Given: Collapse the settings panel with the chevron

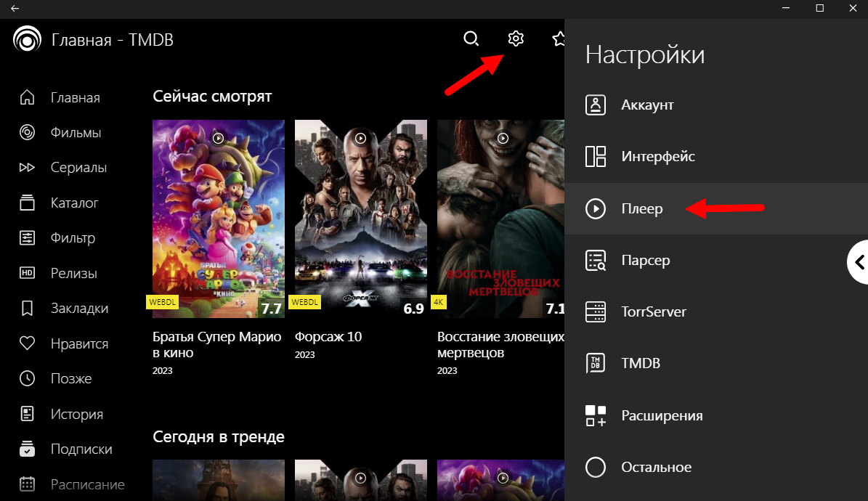Looking at the screenshot, I should [859, 262].
